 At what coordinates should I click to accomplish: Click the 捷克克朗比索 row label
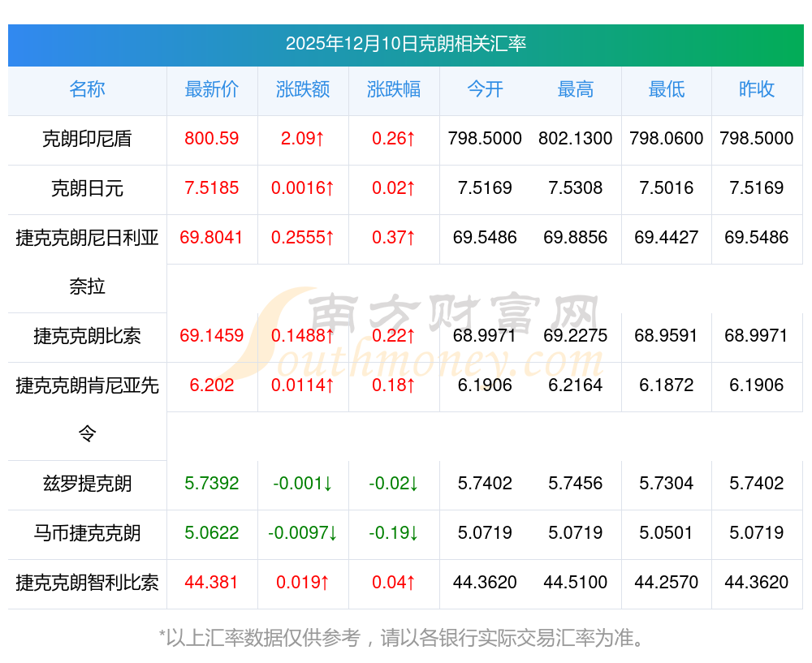(87, 336)
